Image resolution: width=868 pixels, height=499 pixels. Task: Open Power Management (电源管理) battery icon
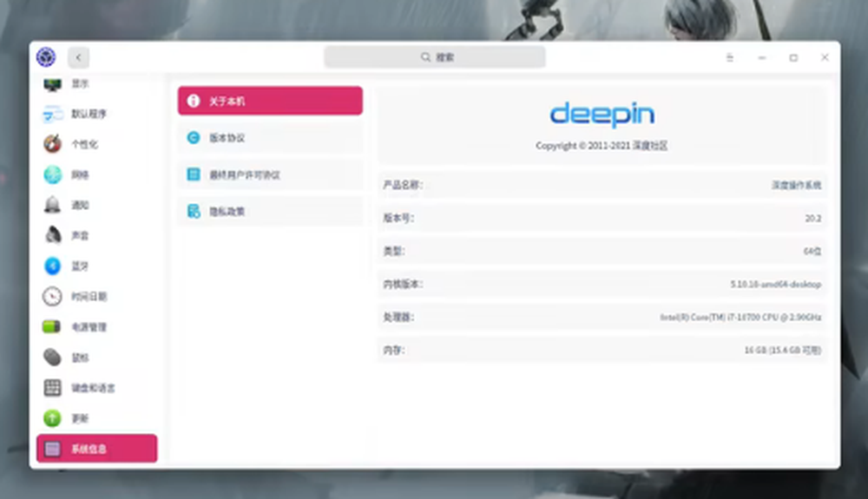[53, 327]
